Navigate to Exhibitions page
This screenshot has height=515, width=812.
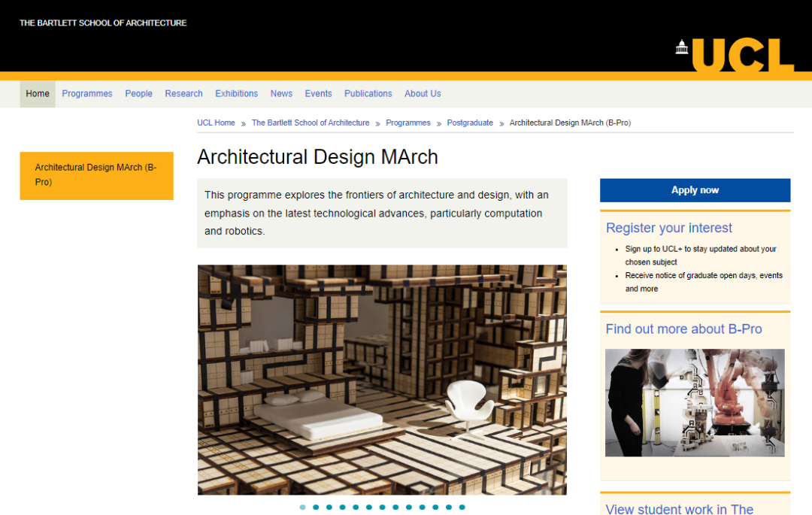click(x=236, y=94)
